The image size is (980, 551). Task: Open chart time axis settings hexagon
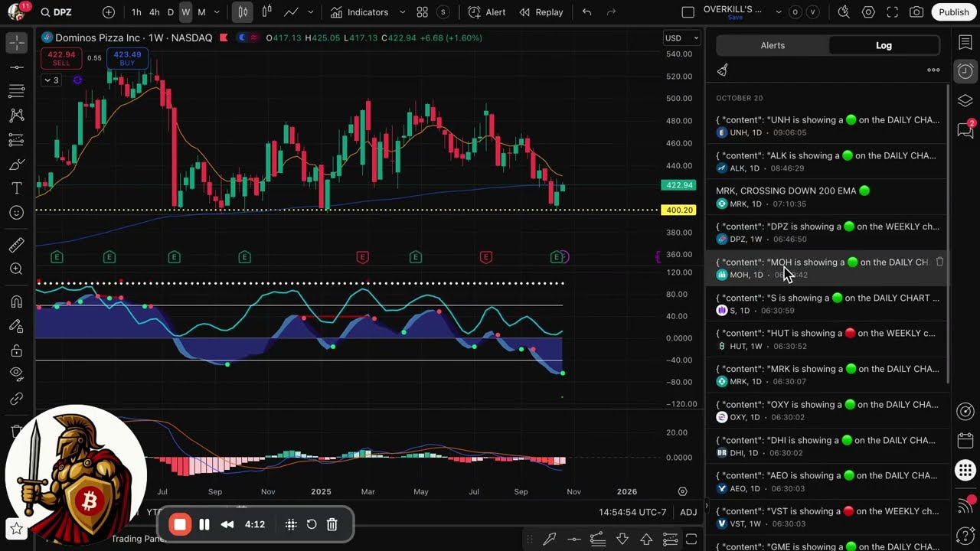pyautogui.click(x=682, y=491)
